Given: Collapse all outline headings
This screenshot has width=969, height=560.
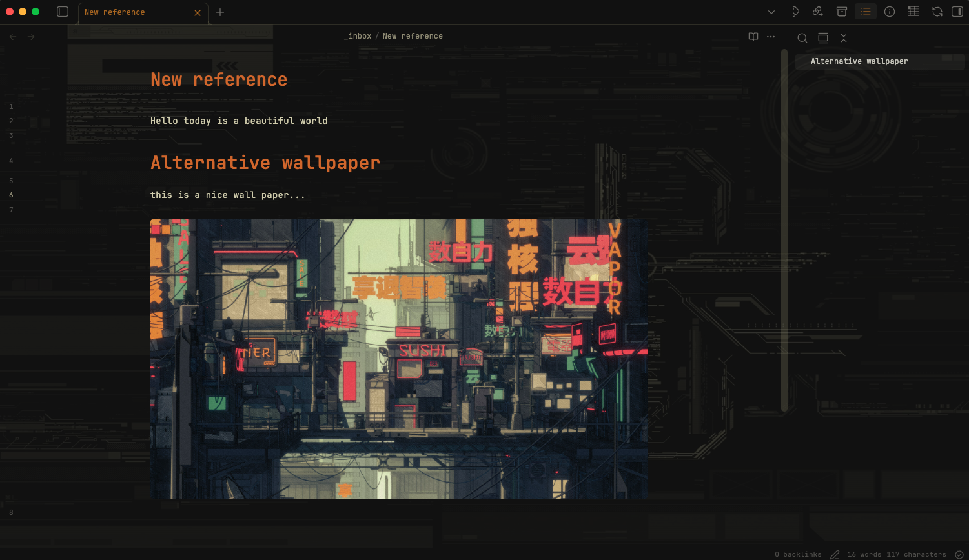Looking at the screenshot, I should (x=844, y=38).
